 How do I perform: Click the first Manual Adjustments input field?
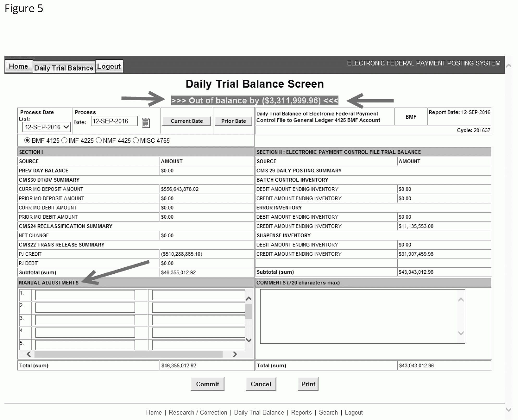coord(85,295)
